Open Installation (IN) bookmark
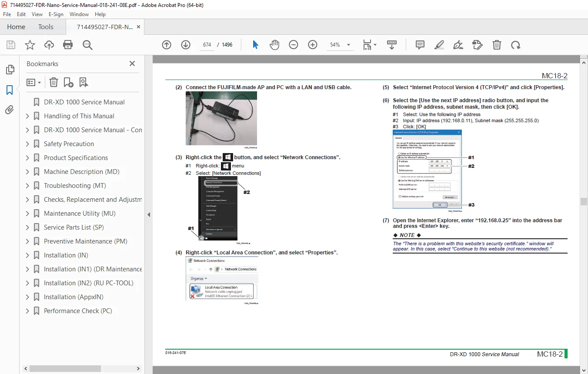The height and width of the screenshot is (374, 588). (x=66, y=255)
